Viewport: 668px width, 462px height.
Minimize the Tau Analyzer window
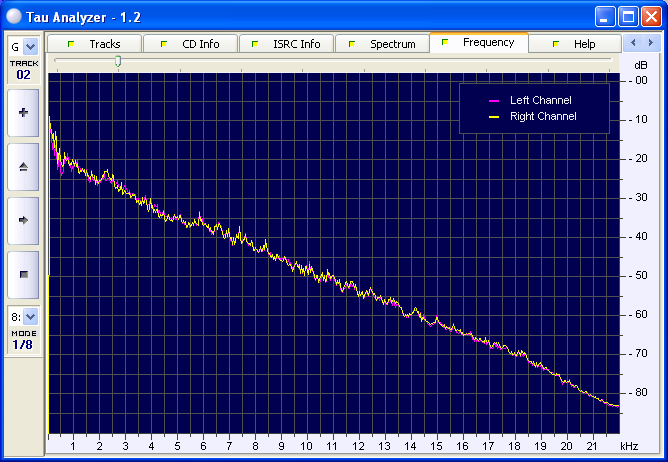point(605,16)
